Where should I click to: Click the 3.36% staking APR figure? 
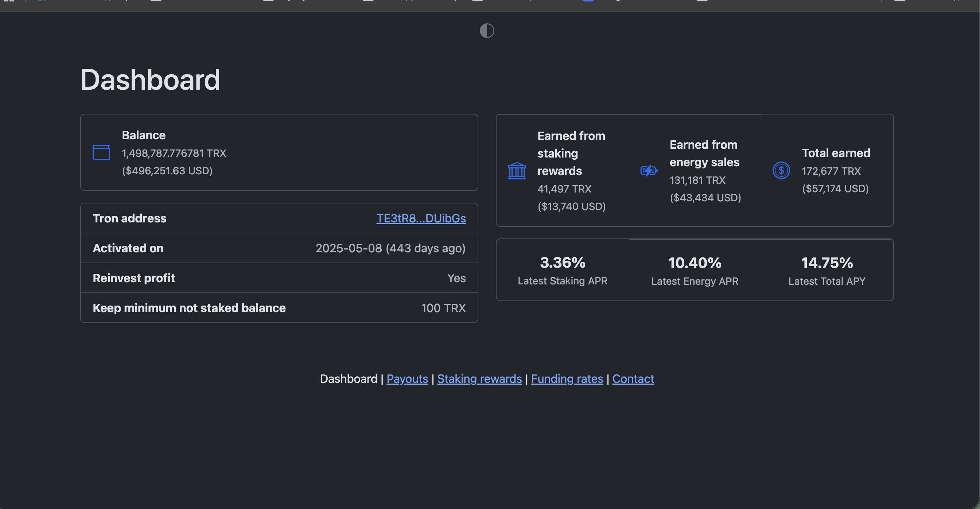point(562,263)
